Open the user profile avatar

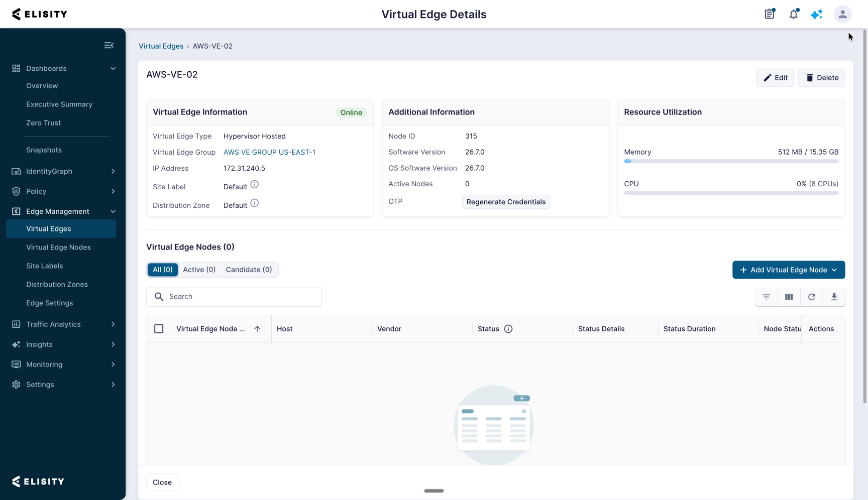(842, 14)
